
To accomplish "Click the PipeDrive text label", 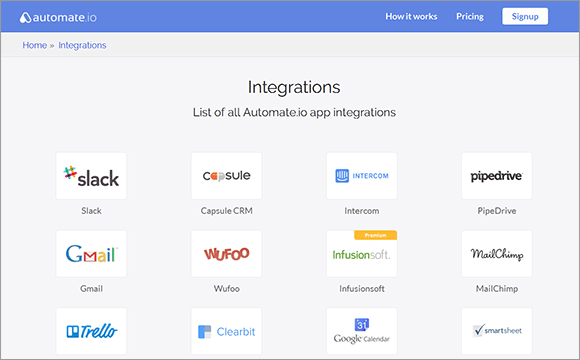I will point(497,211).
